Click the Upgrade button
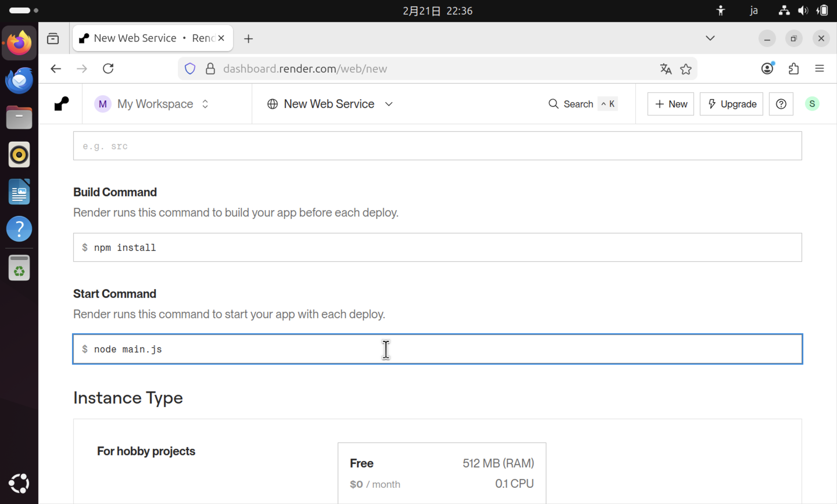Image resolution: width=837 pixels, height=504 pixels. [731, 104]
